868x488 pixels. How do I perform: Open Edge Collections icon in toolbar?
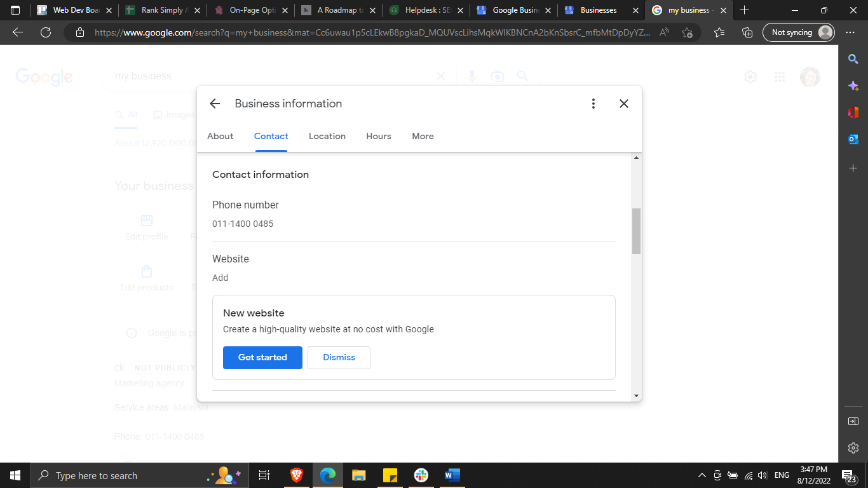[747, 32]
